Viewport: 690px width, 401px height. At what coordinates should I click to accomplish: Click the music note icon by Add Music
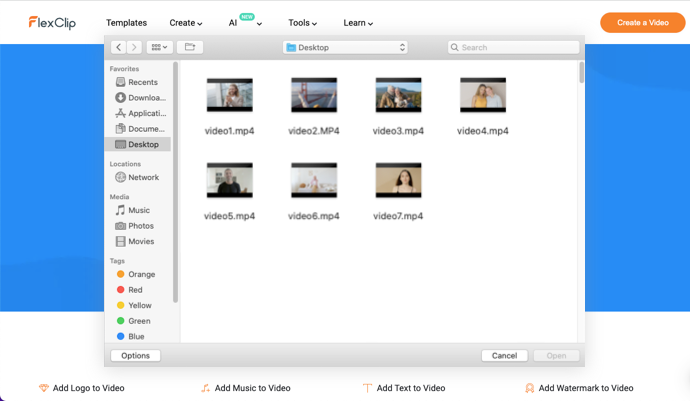tap(206, 388)
